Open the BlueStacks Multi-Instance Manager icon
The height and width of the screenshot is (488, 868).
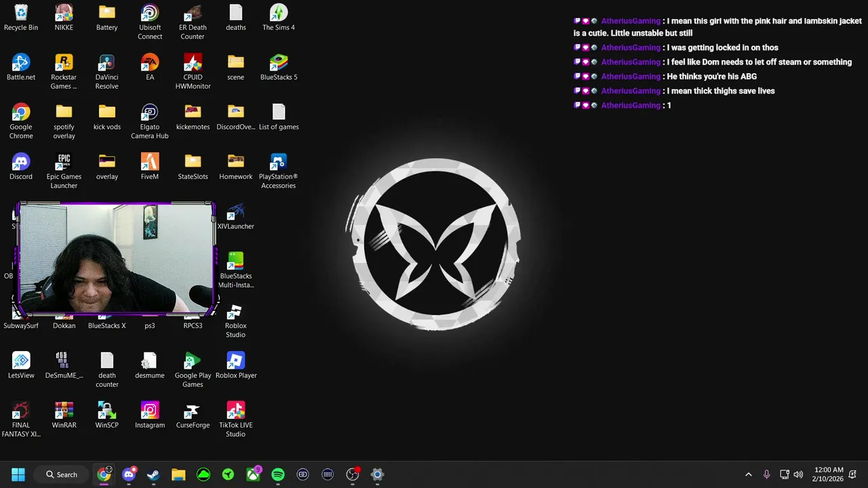pyautogui.click(x=235, y=270)
